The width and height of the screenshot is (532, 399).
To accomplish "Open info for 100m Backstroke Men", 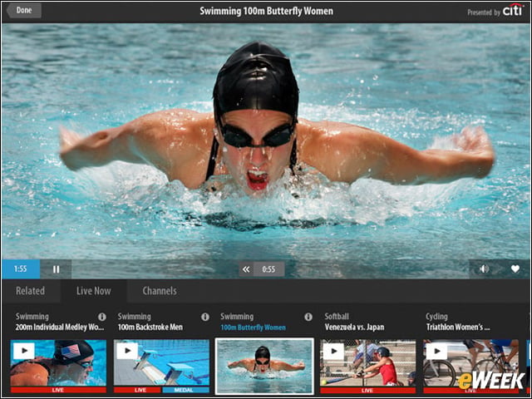I will point(205,317).
